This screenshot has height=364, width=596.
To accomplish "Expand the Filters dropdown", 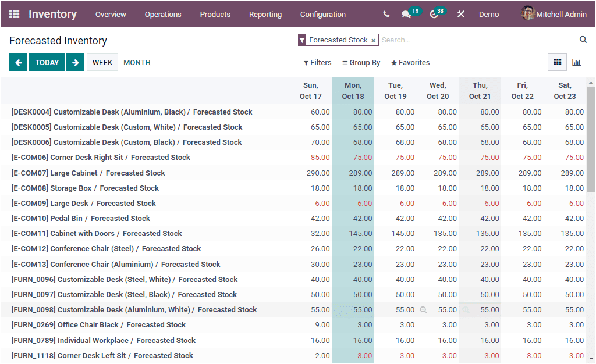I will point(317,62).
